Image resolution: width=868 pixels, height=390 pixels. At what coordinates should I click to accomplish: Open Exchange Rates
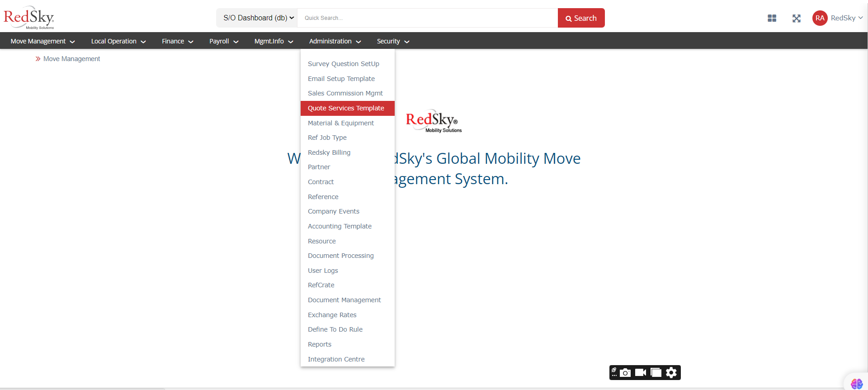[x=347, y=315]
